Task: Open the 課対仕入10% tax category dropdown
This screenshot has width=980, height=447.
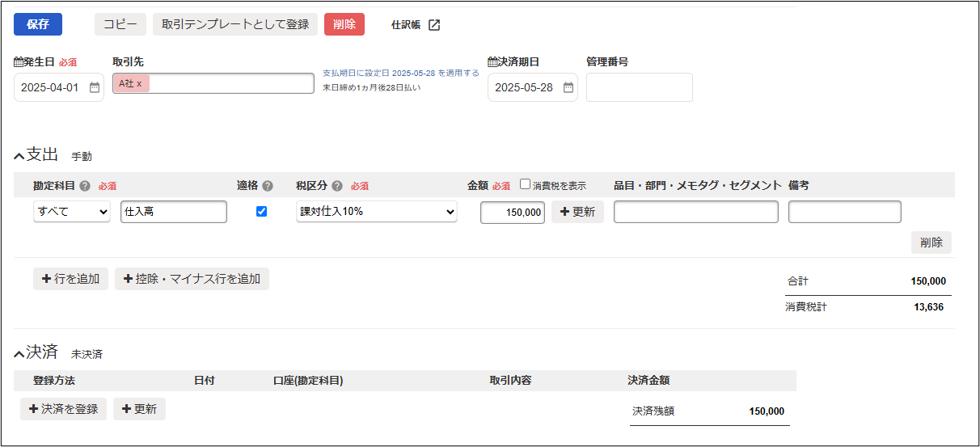Action: coord(376,212)
